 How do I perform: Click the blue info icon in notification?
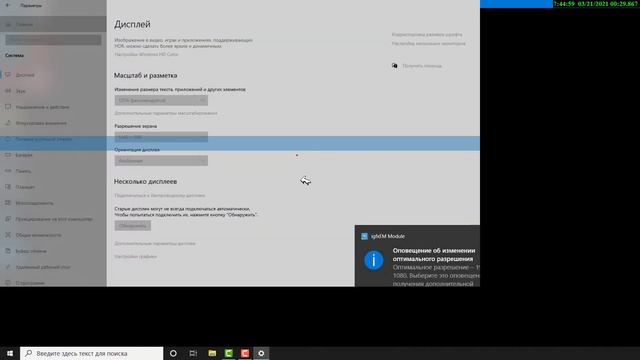coord(373,260)
